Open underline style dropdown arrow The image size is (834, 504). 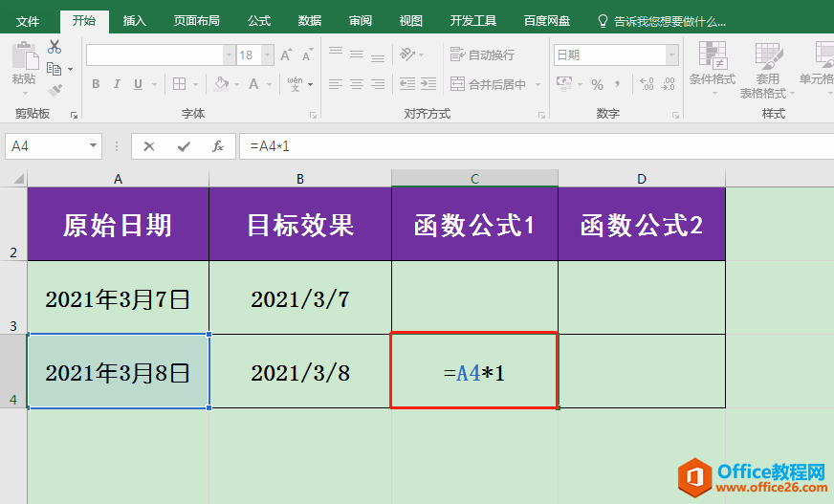tap(154, 84)
